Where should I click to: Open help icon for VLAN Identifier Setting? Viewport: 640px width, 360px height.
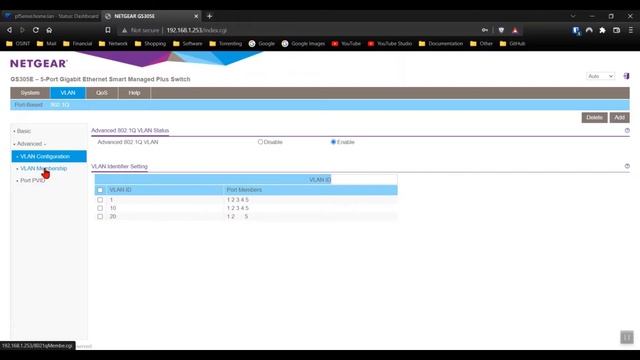pyautogui.click(x=627, y=166)
